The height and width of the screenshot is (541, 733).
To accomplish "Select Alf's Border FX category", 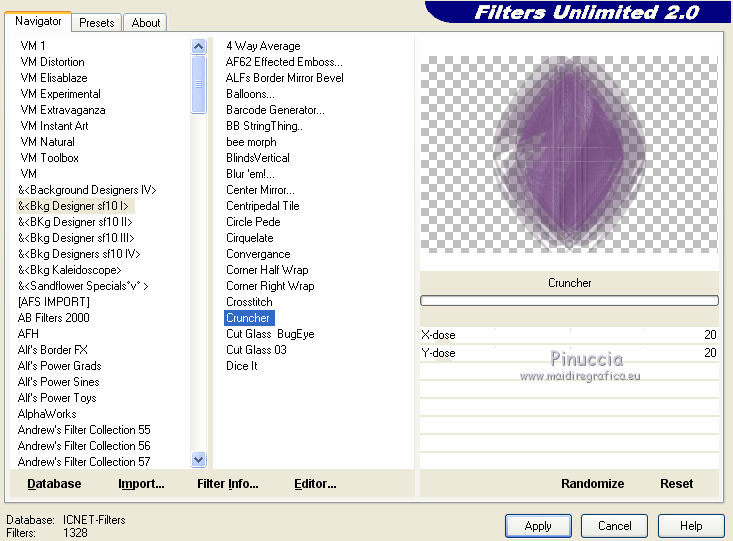I will [x=53, y=350].
